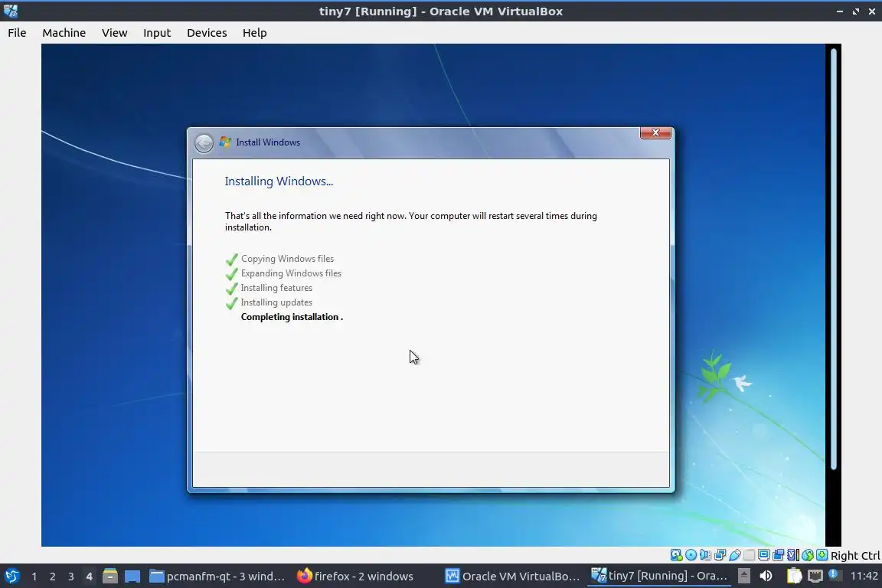The width and height of the screenshot is (882, 588).
Task: Open the LXQt application menu
Action: [x=11, y=577]
